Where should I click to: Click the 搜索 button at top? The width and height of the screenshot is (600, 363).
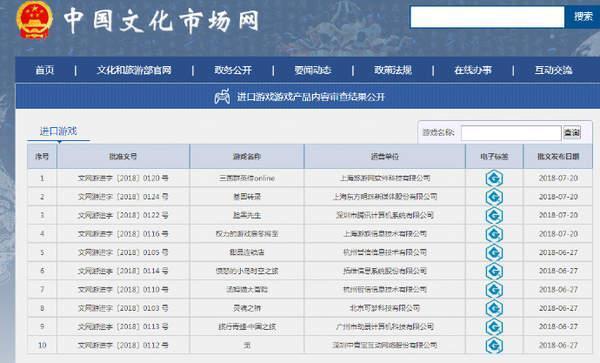583,16
